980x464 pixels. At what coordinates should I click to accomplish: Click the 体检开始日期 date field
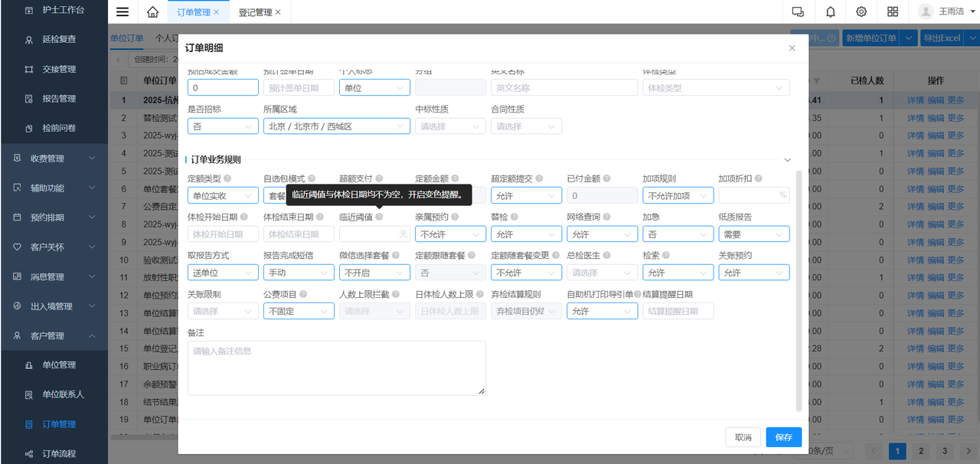click(x=222, y=234)
